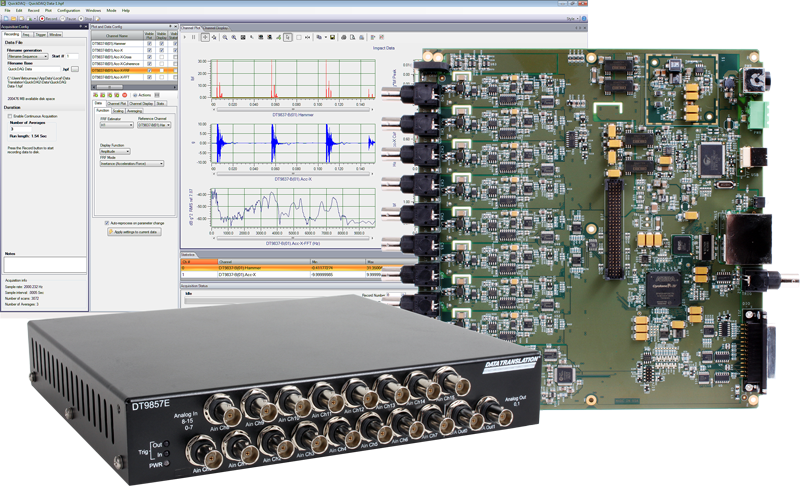Click the browse button next to .hpf

(x=74, y=69)
